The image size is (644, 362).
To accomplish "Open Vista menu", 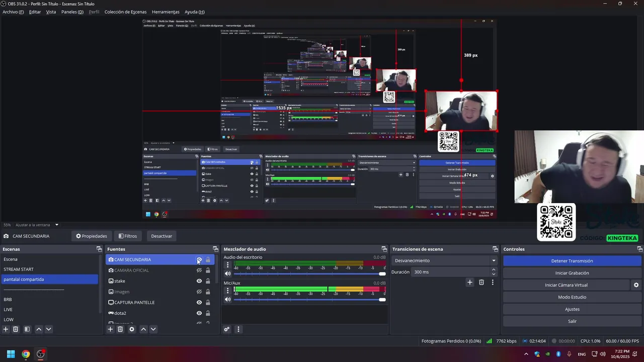I will coord(51,12).
